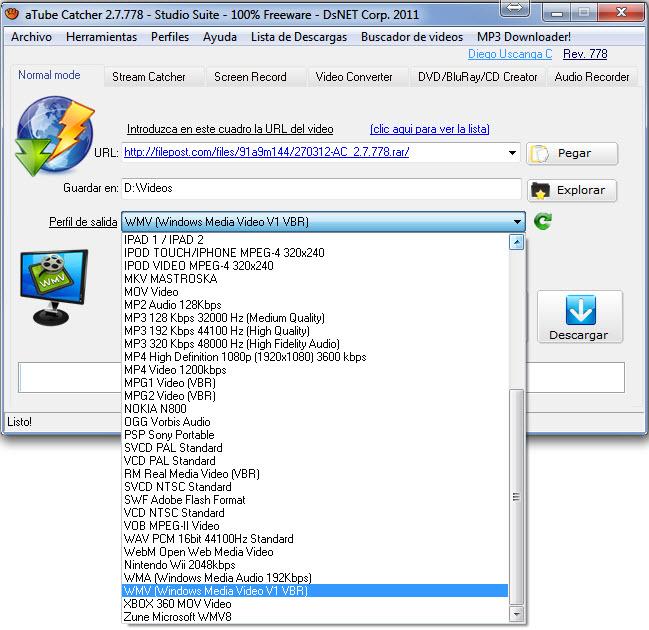Select NOKIA N800 profile
649x630 pixels.
(315, 409)
